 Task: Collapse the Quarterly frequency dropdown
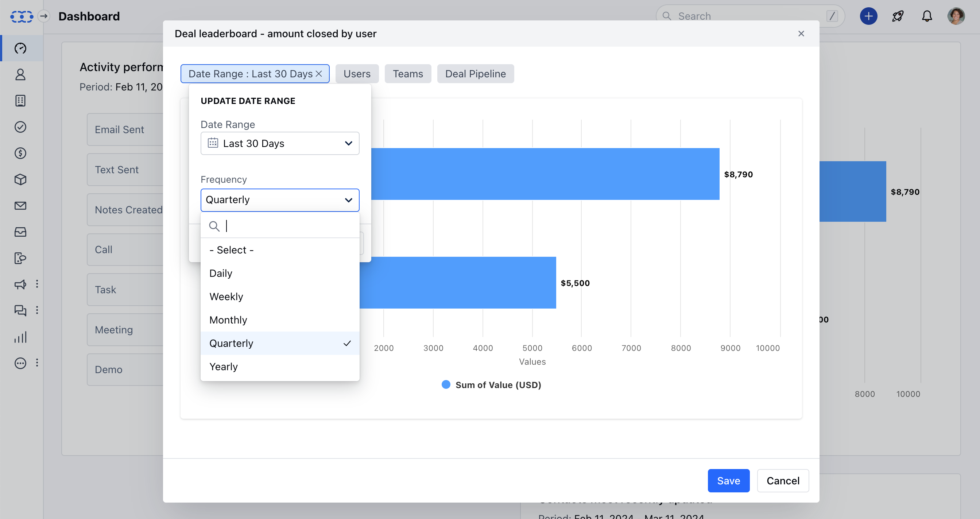pos(280,200)
